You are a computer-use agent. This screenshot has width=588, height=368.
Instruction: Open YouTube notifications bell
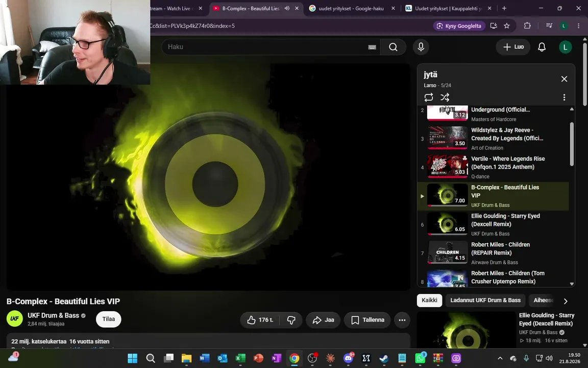click(x=542, y=47)
